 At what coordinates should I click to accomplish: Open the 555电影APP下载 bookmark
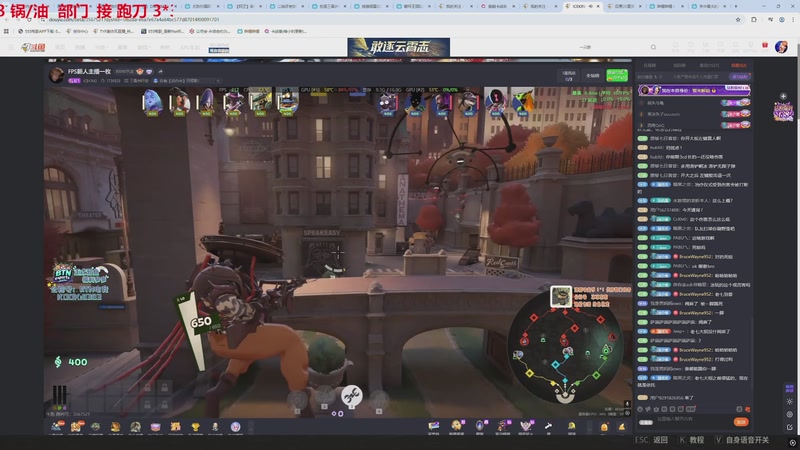tap(39, 31)
